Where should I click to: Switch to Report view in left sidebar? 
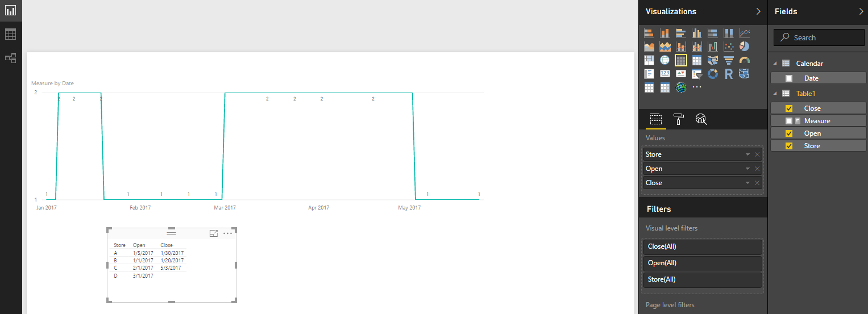11,11
